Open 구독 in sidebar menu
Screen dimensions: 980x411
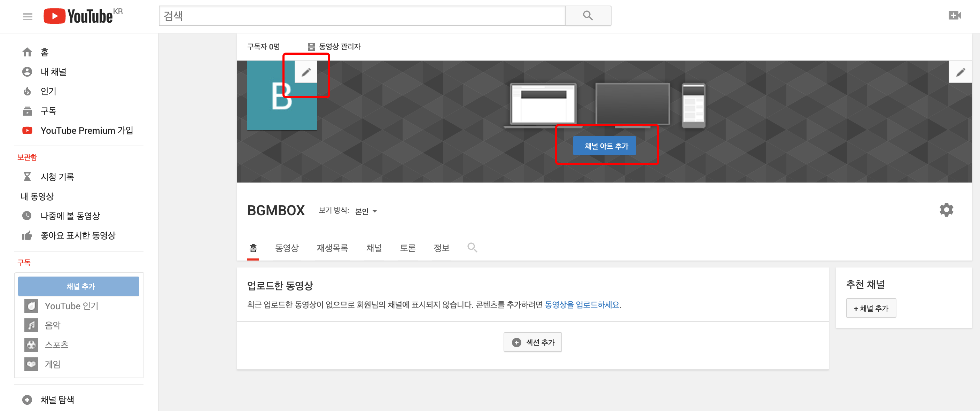[48, 111]
